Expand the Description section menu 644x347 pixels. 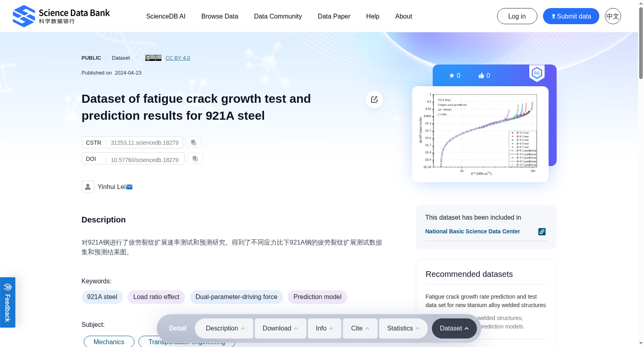point(224,328)
